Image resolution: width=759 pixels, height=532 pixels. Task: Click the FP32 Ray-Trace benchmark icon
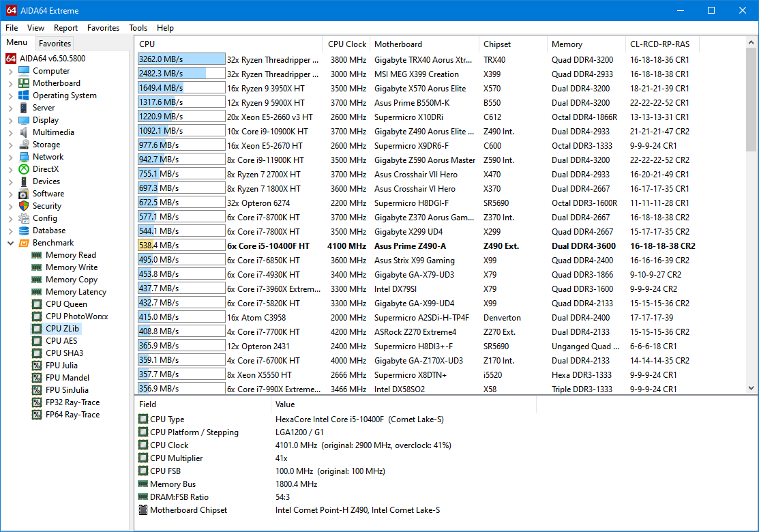(x=37, y=402)
